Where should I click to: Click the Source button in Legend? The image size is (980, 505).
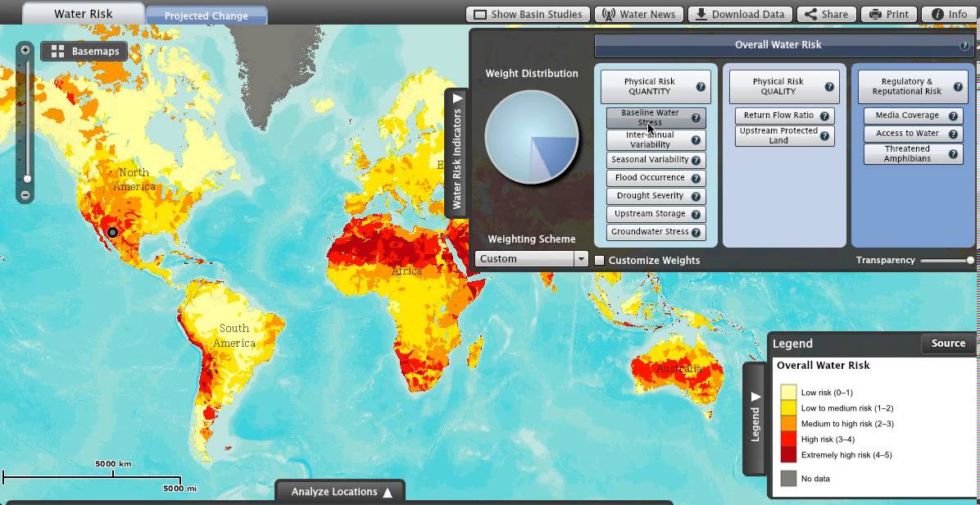pyautogui.click(x=947, y=343)
